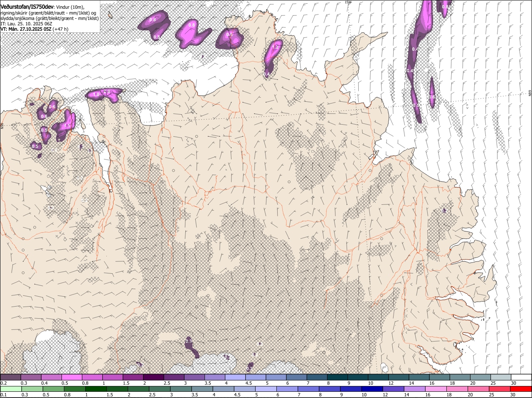Pick upper-row swatch between 18 and 20
The image size is (532, 398).
(x=460, y=377)
